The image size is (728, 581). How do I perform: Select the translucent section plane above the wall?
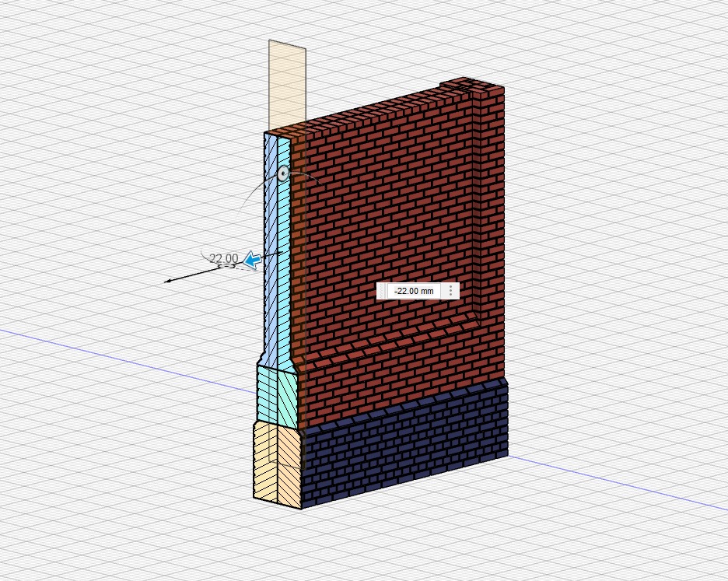pos(288,85)
